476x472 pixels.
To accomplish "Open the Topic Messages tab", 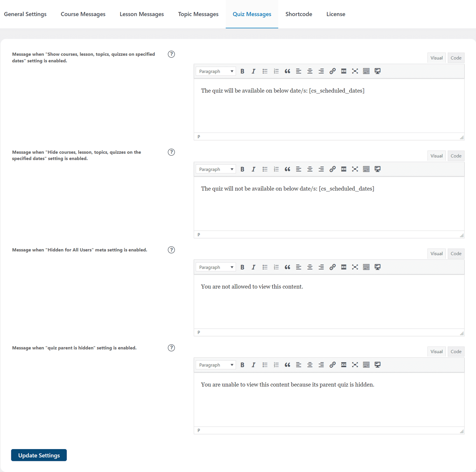I will (x=198, y=14).
